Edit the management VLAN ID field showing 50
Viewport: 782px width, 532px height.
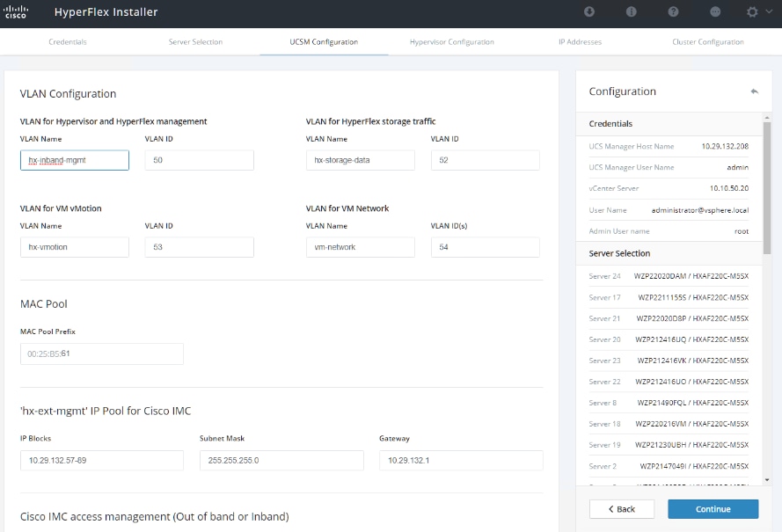click(x=199, y=160)
